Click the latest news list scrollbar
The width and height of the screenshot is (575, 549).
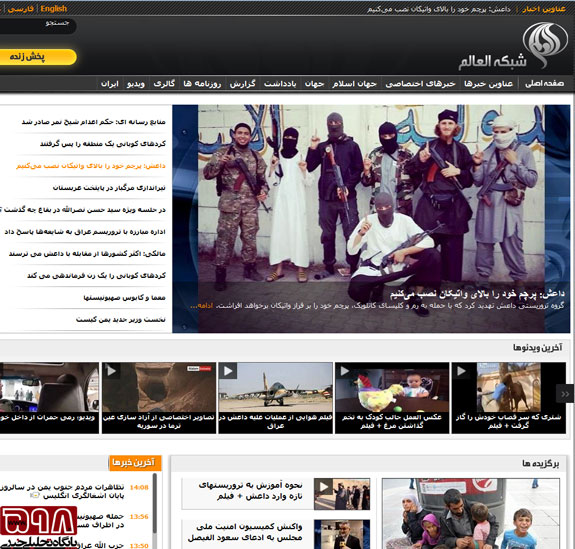(x=155, y=503)
